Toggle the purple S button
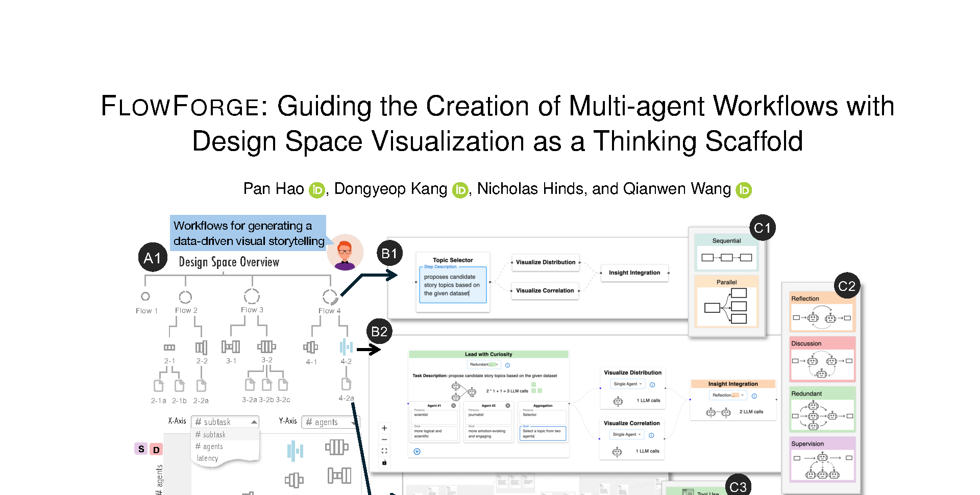Viewport: 980px width, 495px height. [141, 449]
